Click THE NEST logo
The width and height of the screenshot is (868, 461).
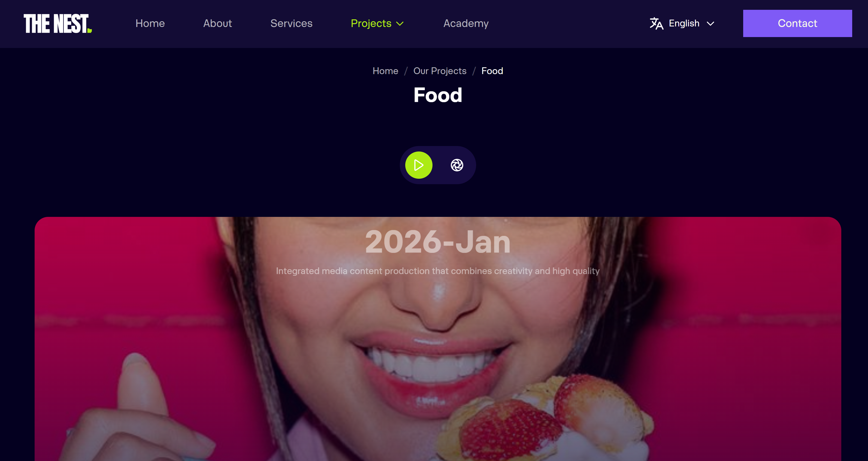click(58, 24)
